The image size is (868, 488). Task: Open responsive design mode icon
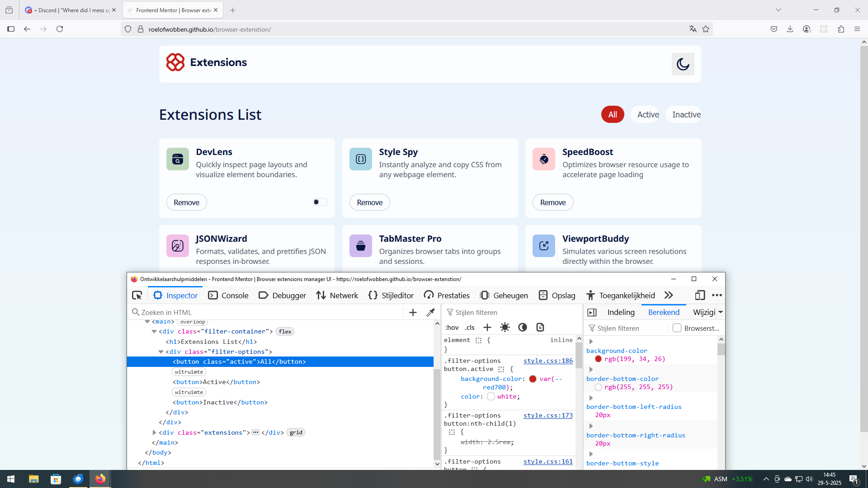700,296
